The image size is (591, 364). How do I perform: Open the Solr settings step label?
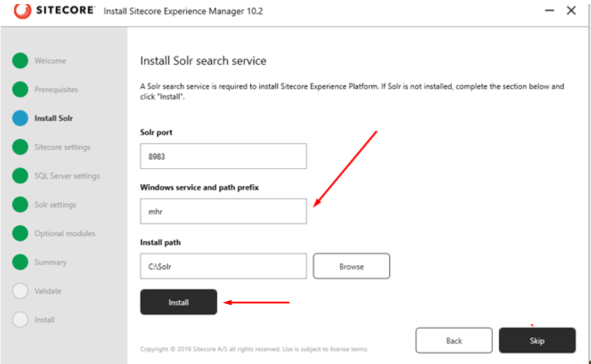point(55,205)
